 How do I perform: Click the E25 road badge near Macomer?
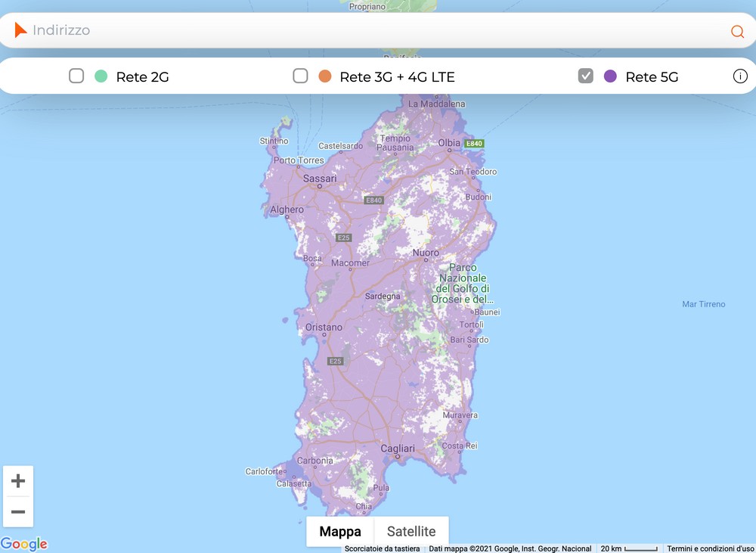[344, 238]
